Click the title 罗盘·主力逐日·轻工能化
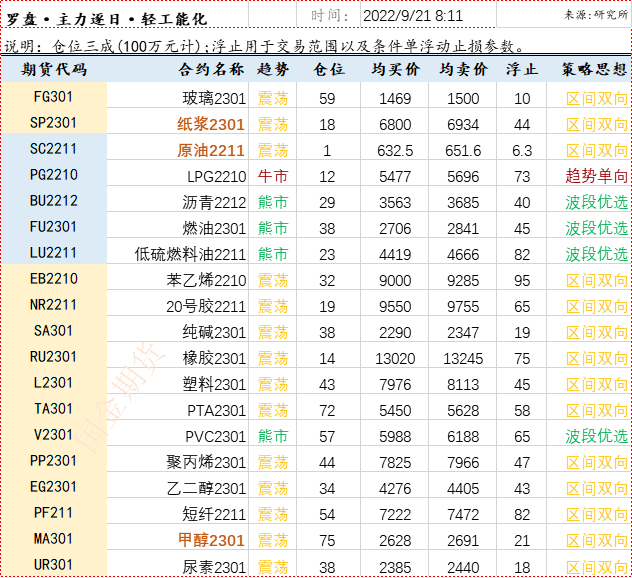The image size is (632, 578). pyautogui.click(x=106, y=19)
